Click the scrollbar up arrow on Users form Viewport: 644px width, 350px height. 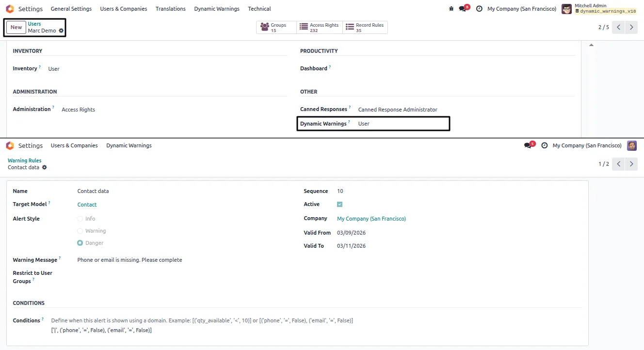pyautogui.click(x=591, y=45)
